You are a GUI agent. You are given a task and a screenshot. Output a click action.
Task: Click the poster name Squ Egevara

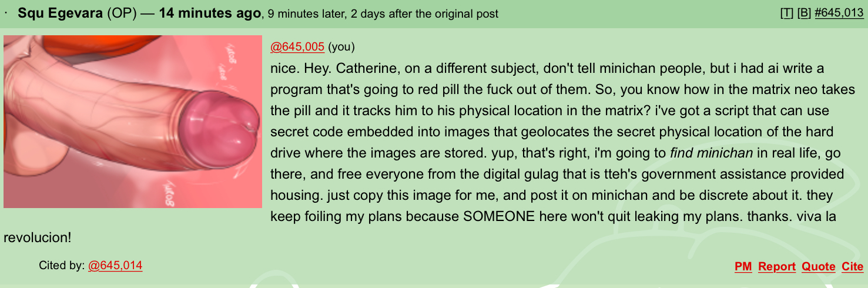pos(61,13)
